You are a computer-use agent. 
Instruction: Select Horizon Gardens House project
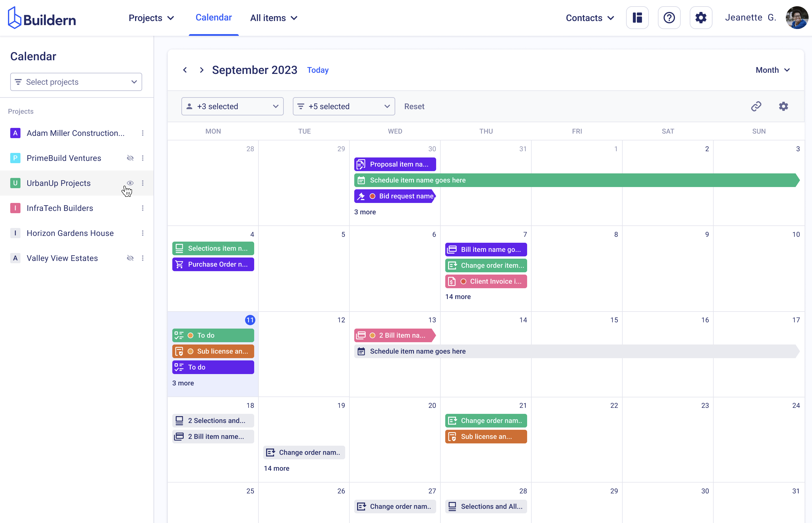[x=70, y=233]
